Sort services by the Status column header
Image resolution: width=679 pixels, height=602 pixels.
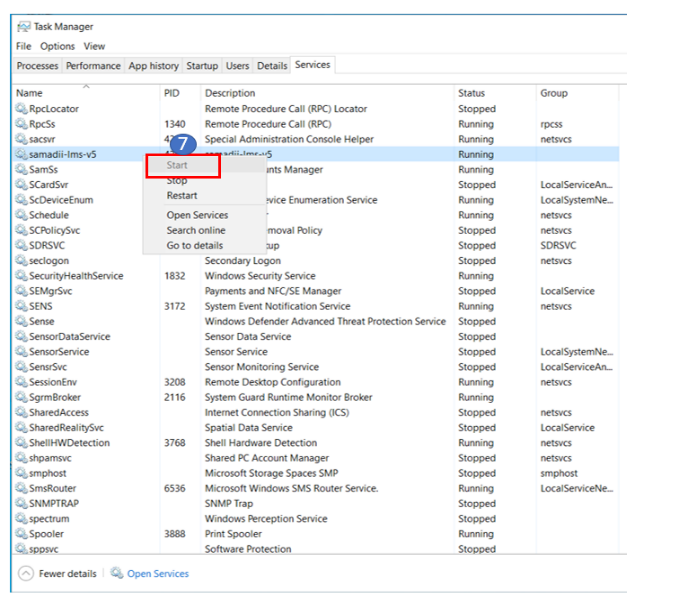pos(471,93)
